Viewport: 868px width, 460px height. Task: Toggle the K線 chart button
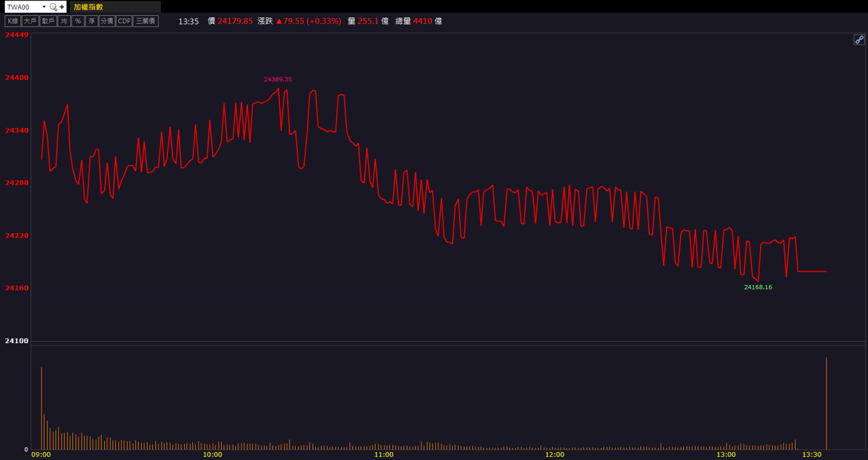(x=13, y=21)
